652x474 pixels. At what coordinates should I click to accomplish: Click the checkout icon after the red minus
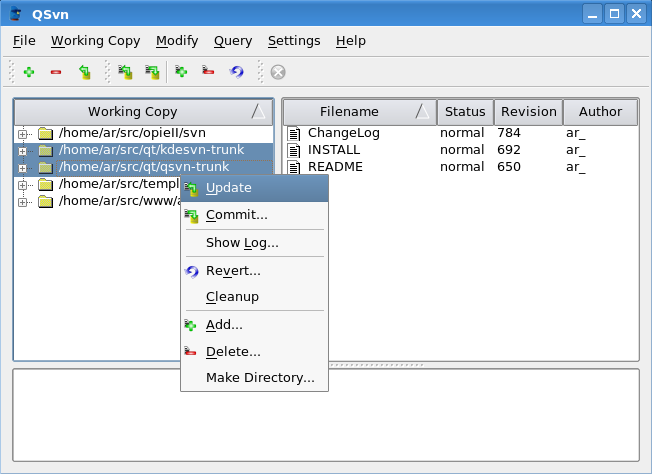[85, 72]
